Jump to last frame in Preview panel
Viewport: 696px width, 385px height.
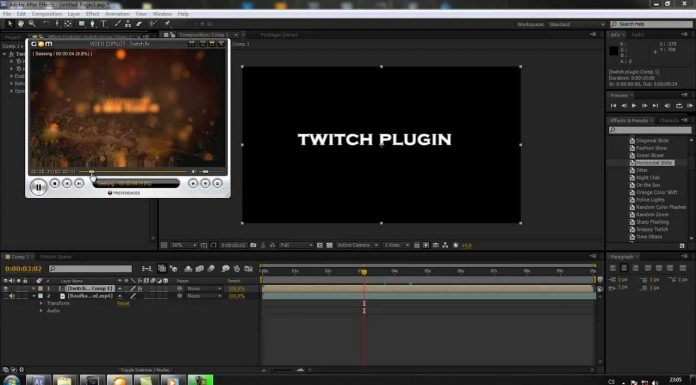pyautogui.click(x=656, y=106)
